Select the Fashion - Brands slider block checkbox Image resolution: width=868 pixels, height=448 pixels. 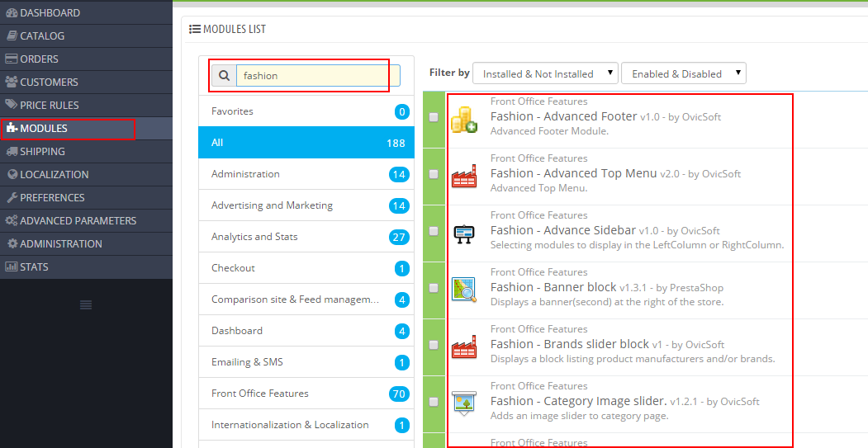tap(434, 345)
